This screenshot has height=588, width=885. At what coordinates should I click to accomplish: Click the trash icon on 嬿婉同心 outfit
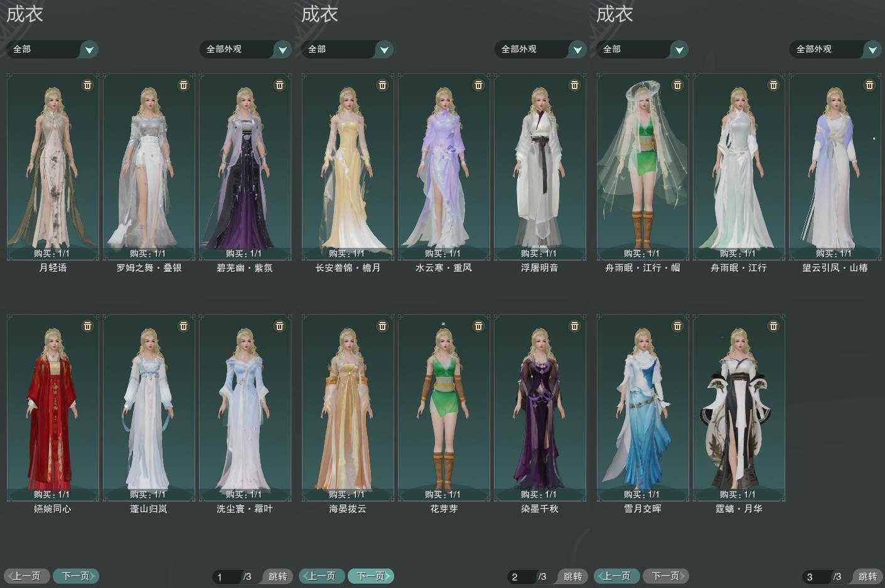87,326
